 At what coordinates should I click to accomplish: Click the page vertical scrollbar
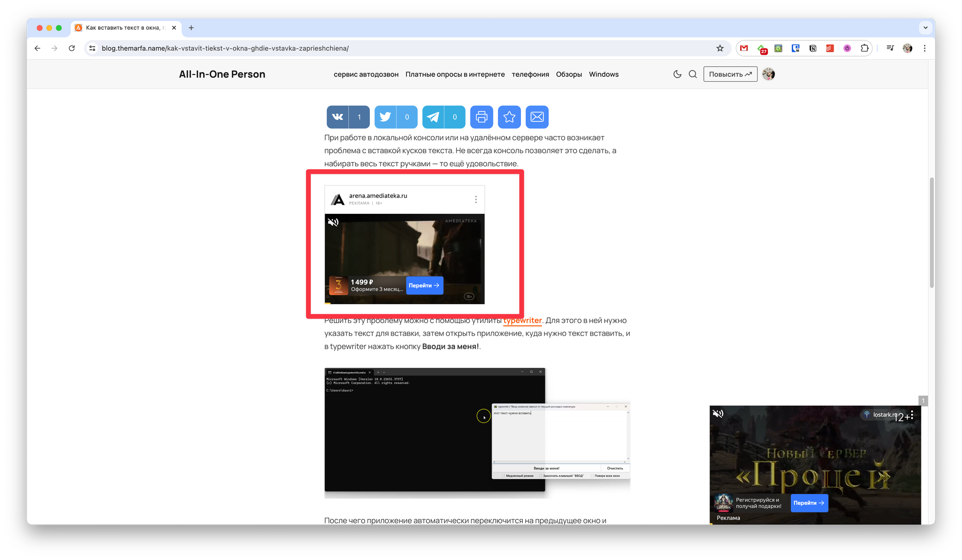(x=932, y=233)
